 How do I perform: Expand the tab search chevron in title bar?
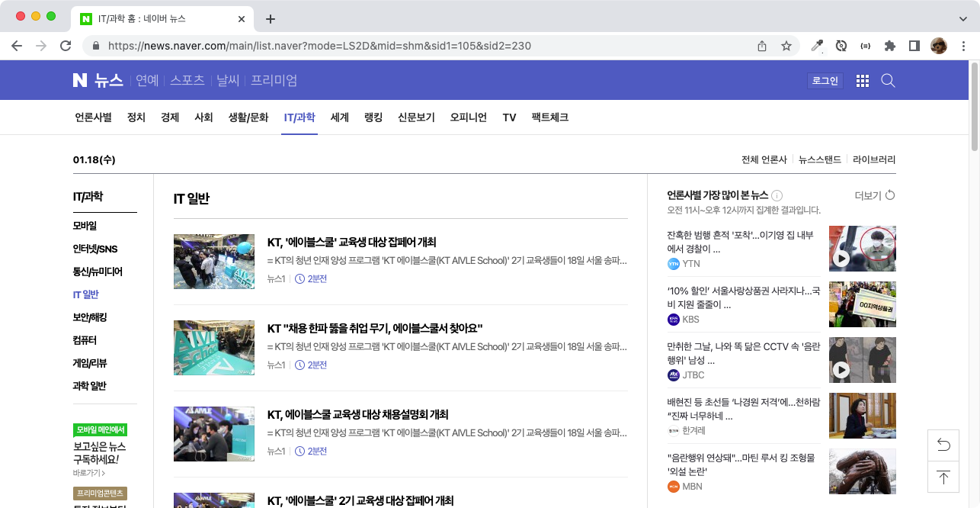(x=962, y=19)
